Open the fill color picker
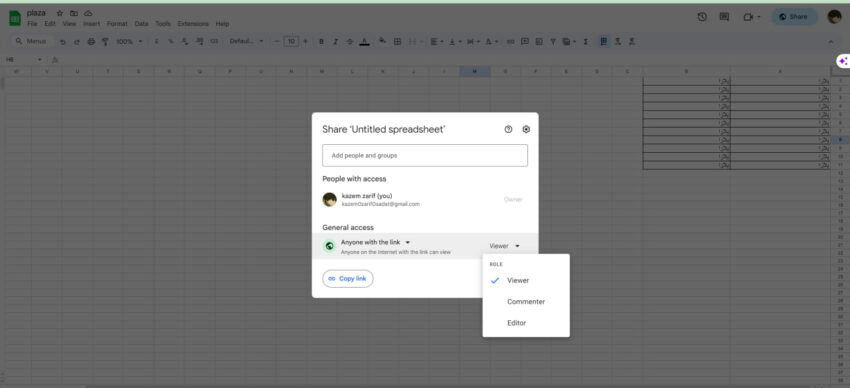 (382, 42)
